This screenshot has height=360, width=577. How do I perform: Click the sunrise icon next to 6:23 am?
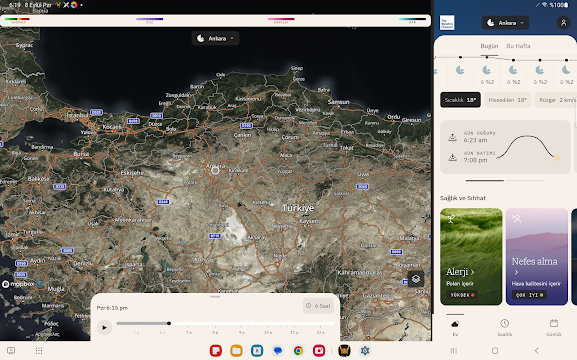[x=453, y=137]
